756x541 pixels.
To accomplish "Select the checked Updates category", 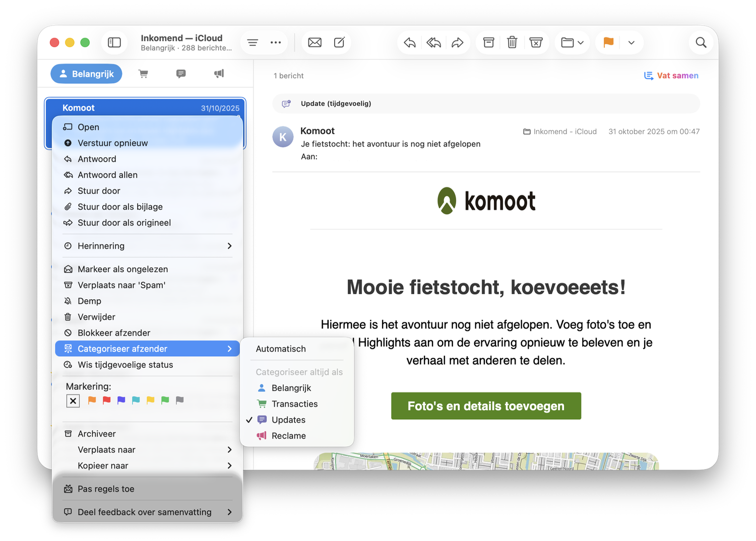I will point(288,420).
